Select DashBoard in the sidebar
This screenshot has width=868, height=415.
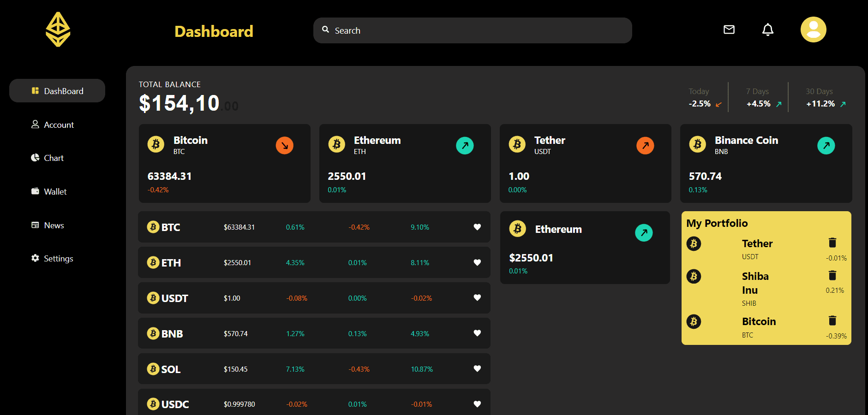tap(57, 91)
